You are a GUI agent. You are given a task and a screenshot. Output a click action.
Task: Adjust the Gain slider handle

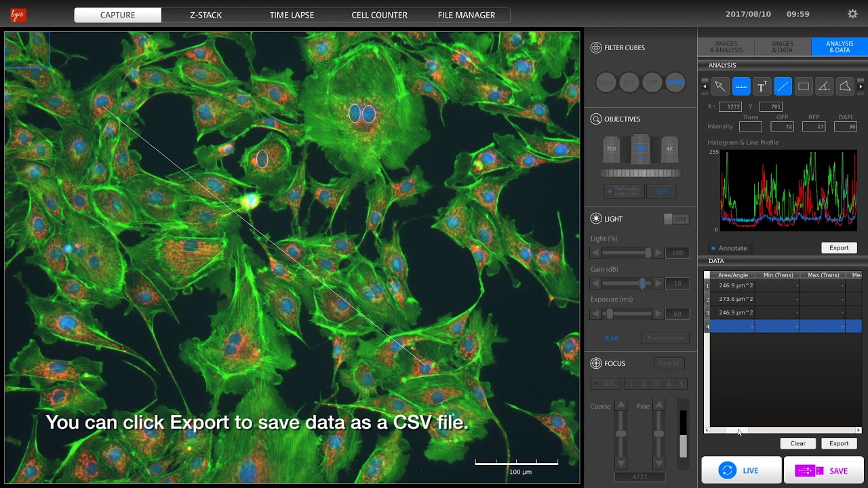pyautogui.click(x=642, y=283)
